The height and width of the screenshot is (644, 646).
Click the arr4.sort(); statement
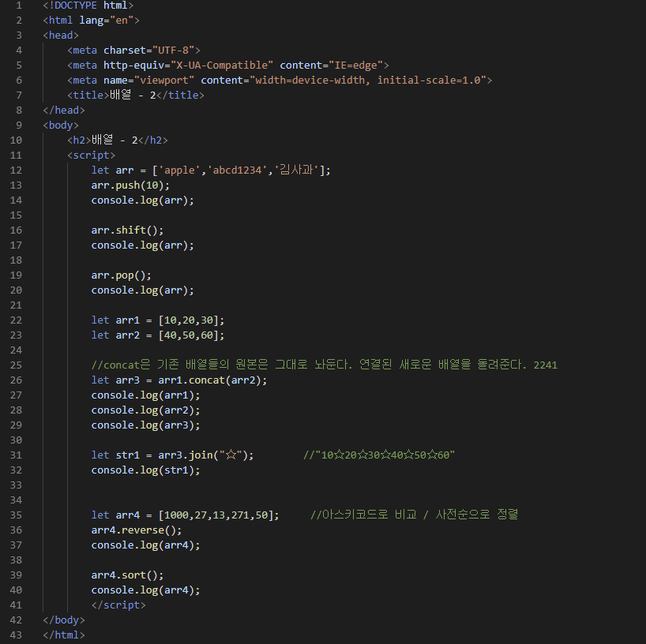[127, 575]
